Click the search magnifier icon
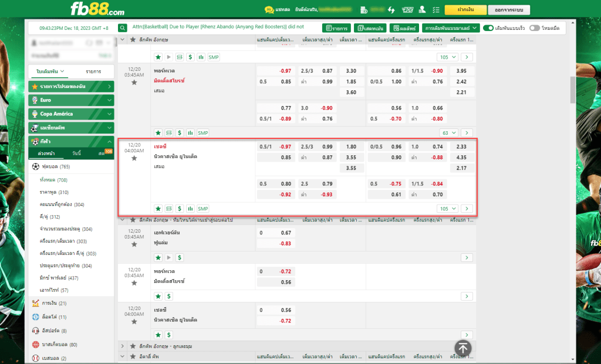601x364 pixels. pos(122,28)
